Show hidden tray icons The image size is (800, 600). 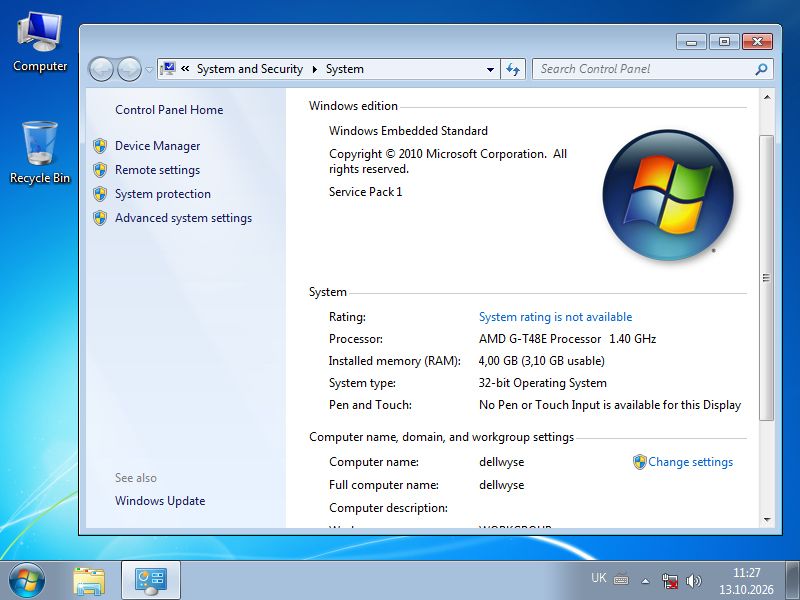tap(645, 581)
